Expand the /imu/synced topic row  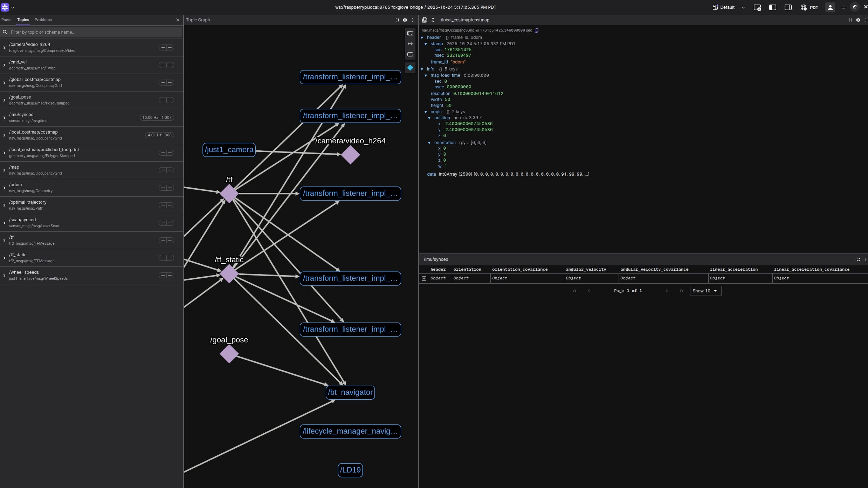click(x=4, y=118)
